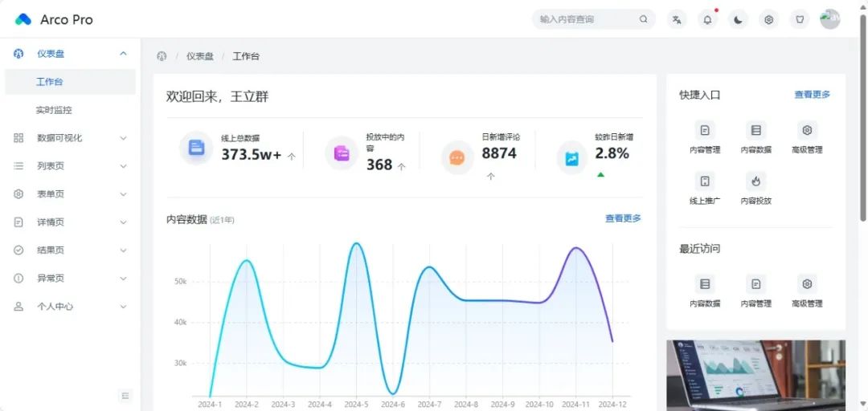The height and width of the screenshot is (411, 868).
Task: Click the 373.5w+ statistic value
Action: pos(252,155)
